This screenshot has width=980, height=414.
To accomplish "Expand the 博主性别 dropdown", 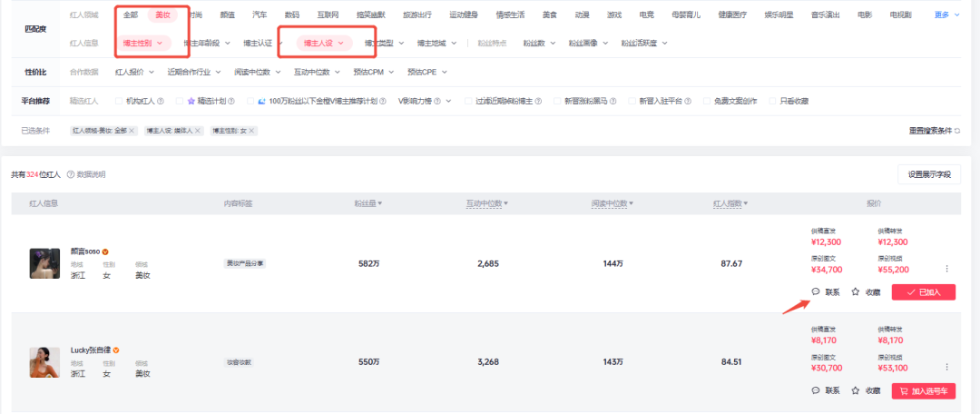I will [x=143, y=43].
